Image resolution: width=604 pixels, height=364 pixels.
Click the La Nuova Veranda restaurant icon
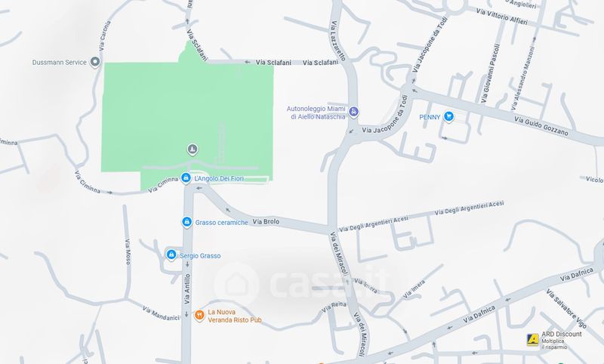[x=199, y=316]
